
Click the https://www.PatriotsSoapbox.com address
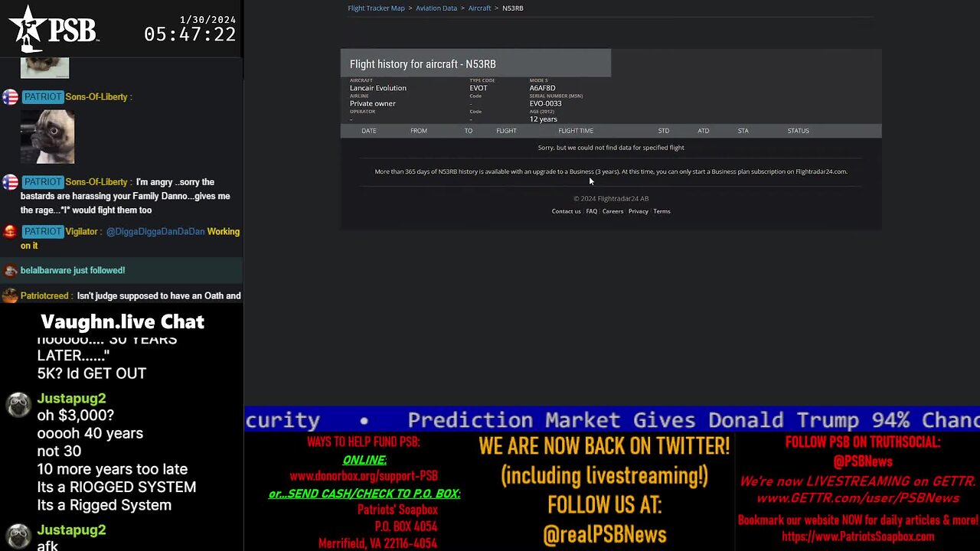tap(857, 536)
